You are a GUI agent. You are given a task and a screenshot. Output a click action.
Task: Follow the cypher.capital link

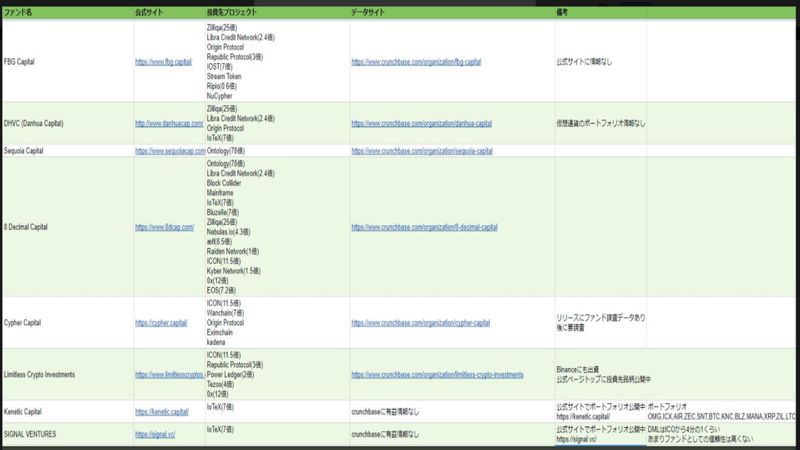point(161,324)
